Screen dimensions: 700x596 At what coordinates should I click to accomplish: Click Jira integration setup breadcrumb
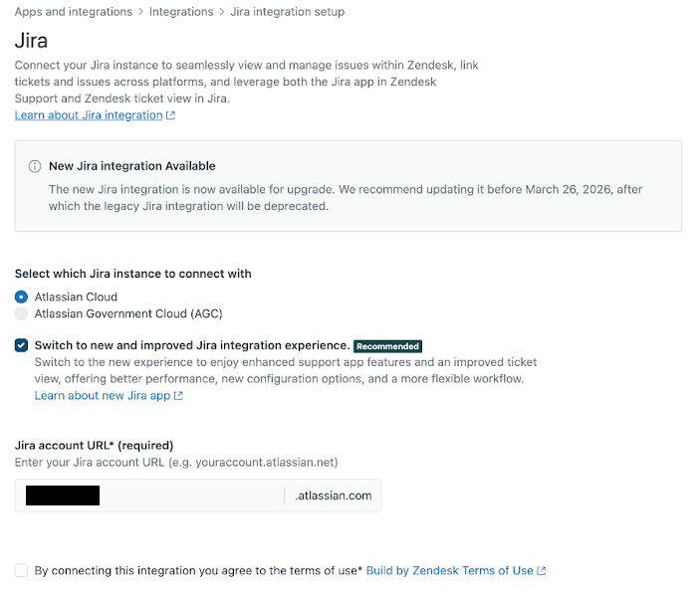(x=288, y=12)
